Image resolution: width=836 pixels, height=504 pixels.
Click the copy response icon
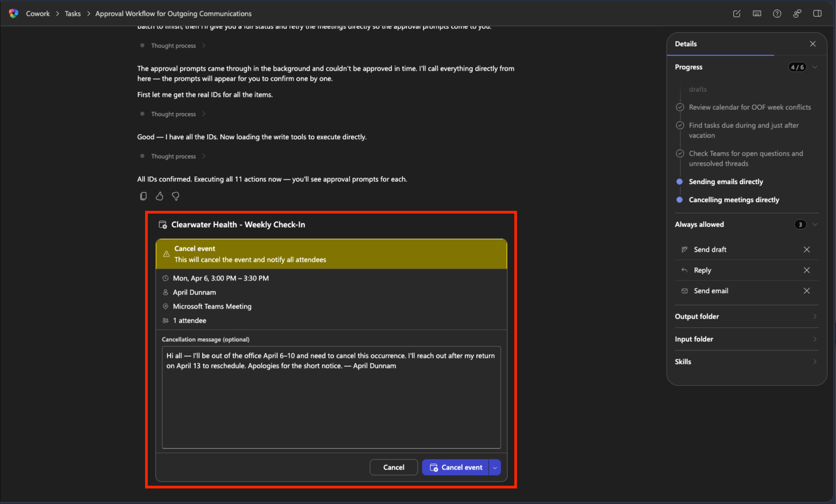pyautogui.click(x=143, y=196)
